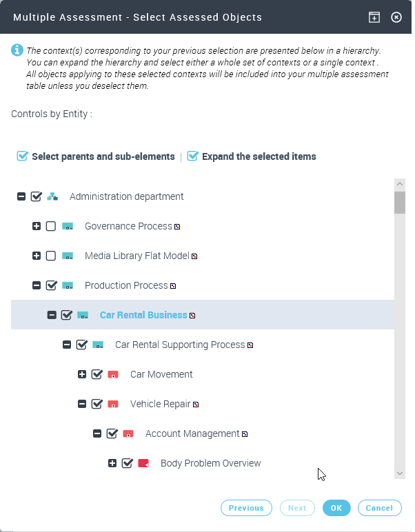Go back with the Previous button
The height and width of the screenshot is (532, 415).
click(246, 508)
